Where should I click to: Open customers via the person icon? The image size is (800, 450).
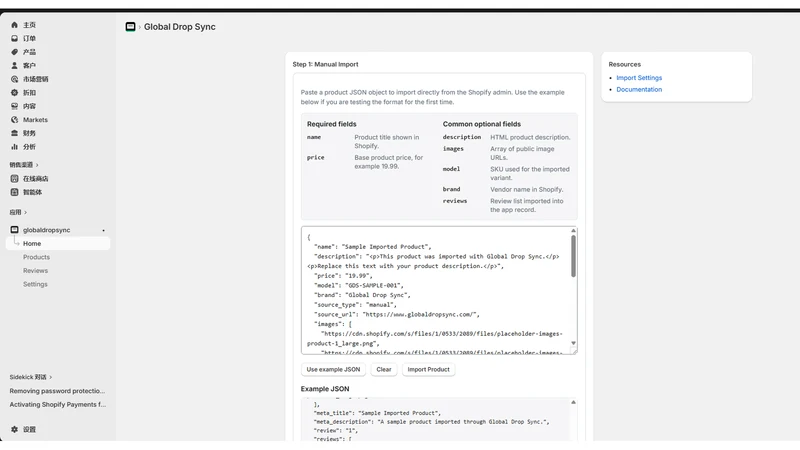pos(14,65)
